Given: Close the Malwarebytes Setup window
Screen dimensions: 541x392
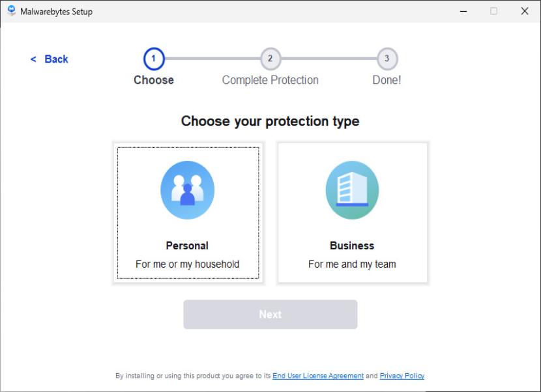Looking at the screenshot, I should (525, 11).
